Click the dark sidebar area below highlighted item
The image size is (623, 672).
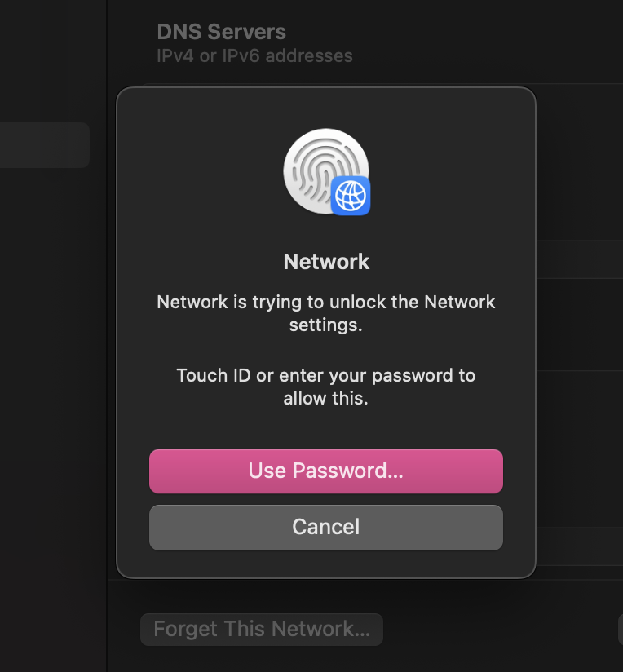coord(51,386)
